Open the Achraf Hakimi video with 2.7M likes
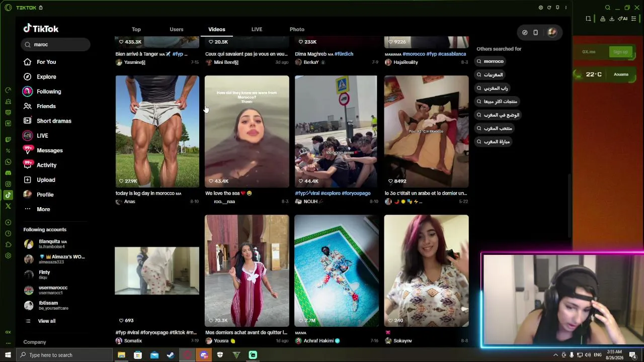Screen dimensions: 644x362 [x=337, y=270]
